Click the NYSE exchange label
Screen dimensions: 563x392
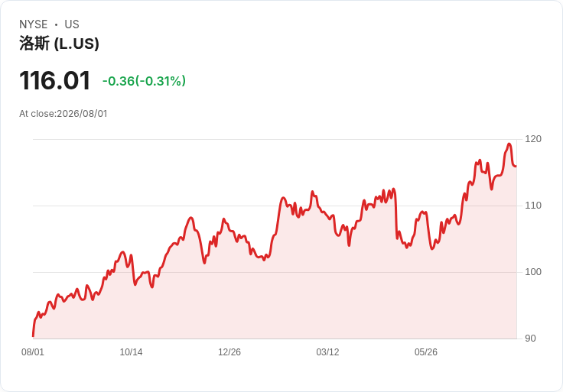[x=34, y=24]
